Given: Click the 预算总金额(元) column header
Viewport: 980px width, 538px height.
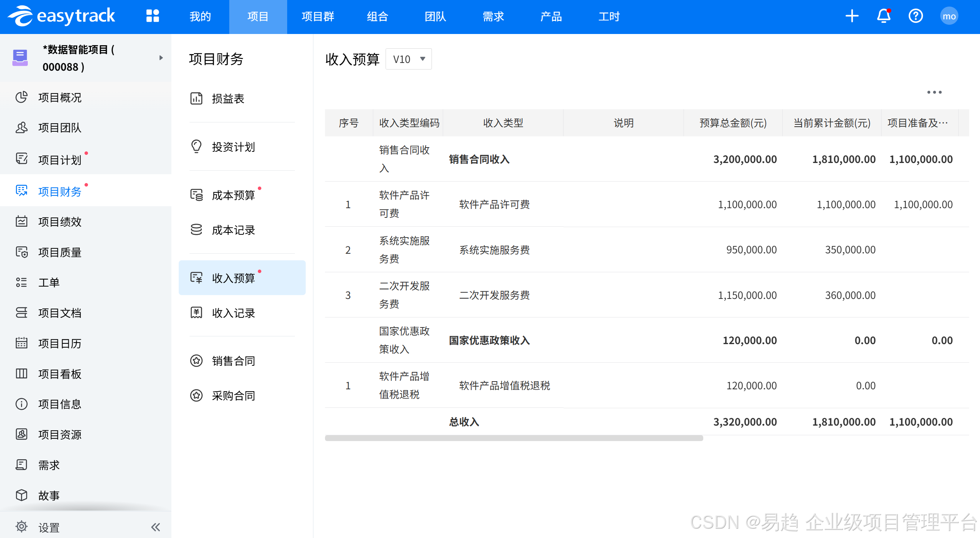Looking at the screenshot, I should pos(733,123).
